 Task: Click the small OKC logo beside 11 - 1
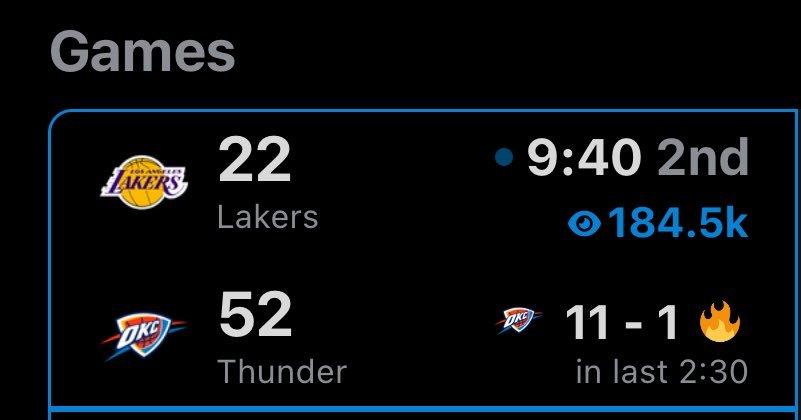(x=520, y=322)
